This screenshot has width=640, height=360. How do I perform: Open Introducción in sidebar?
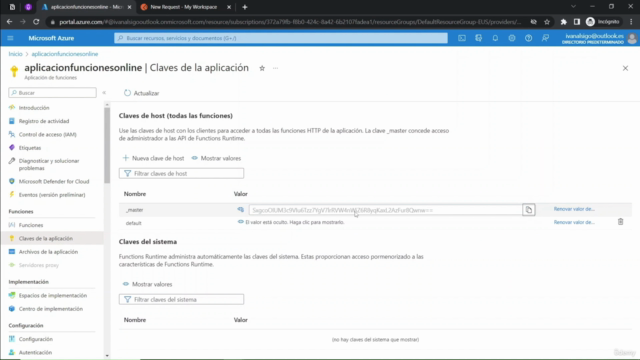[34, 108]
